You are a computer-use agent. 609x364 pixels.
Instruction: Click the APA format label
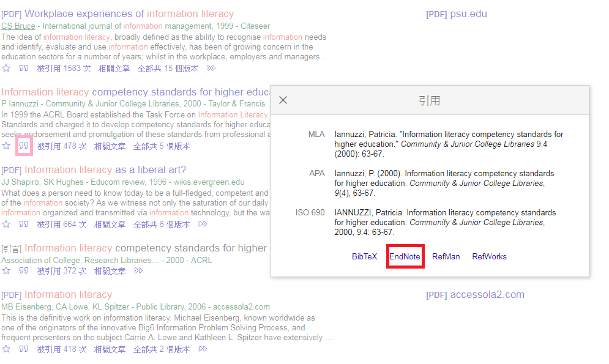tap(316, 174)
